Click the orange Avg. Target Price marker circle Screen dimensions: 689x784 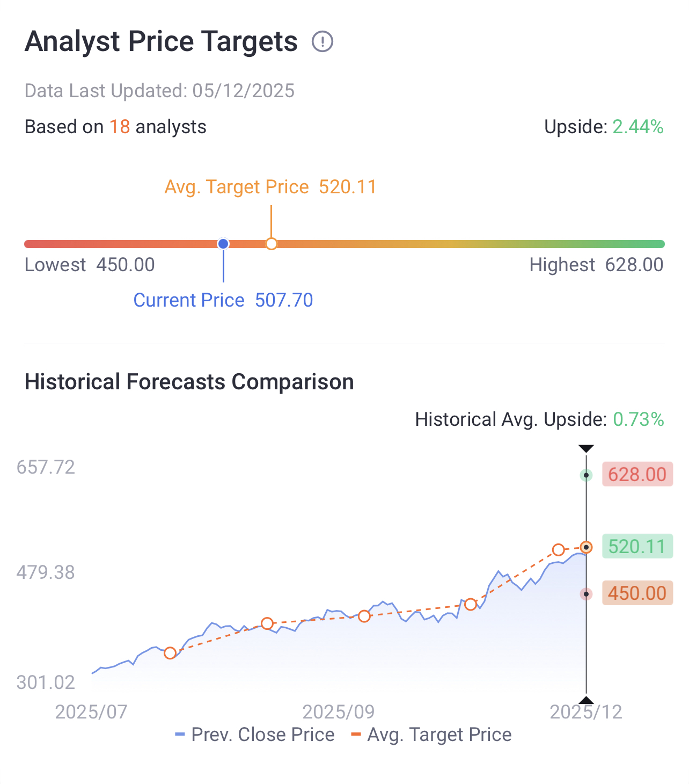coord(272,244)
